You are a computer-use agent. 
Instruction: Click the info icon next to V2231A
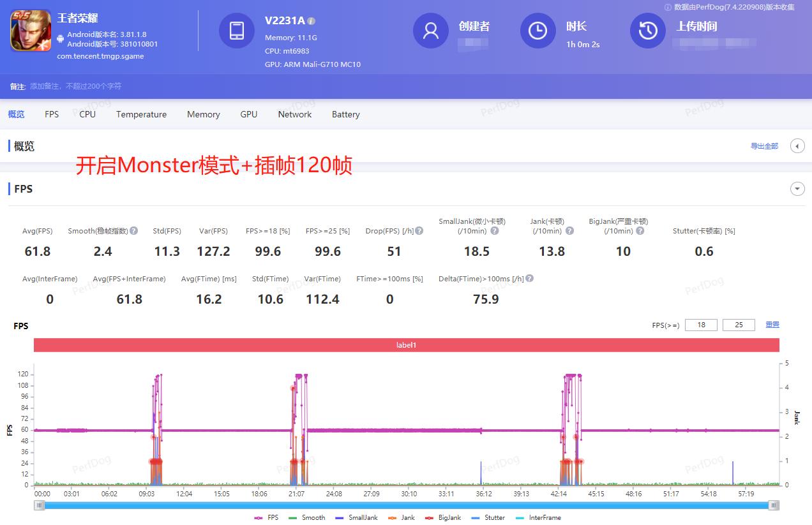coord(312,21)
